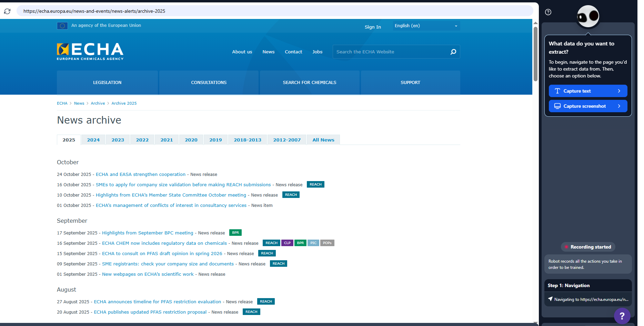Viewport: 644px width, 326px height.
Task: Expand the Capture text option
Action: point(587,91)
